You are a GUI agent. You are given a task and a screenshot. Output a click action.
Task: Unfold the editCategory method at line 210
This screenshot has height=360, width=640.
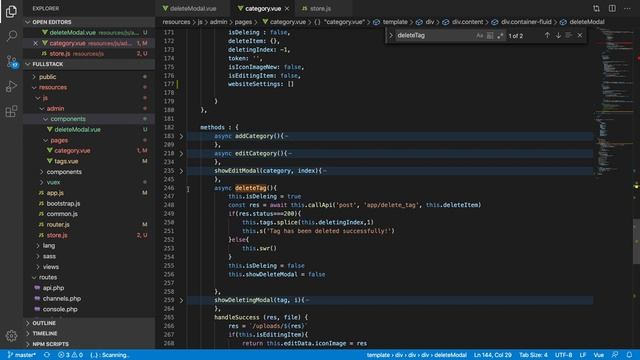tap(181, 154)
